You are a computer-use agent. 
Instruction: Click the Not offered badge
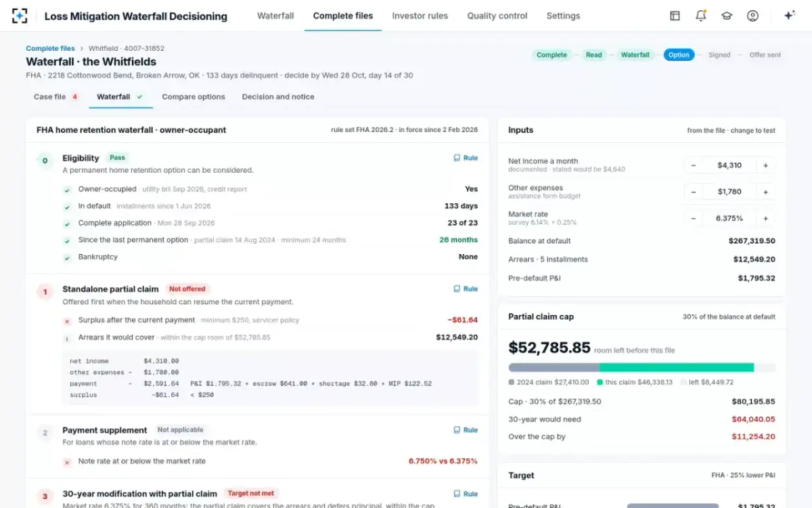[x=187, y=289]
